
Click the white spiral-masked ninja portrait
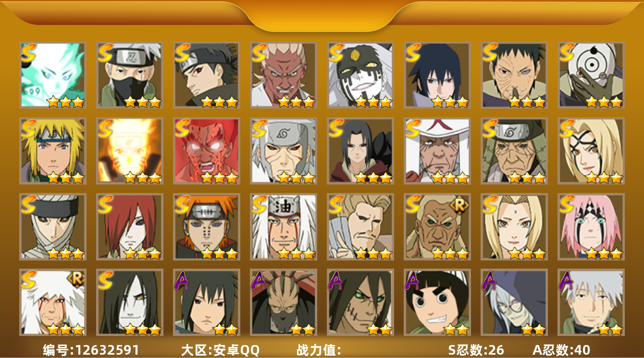[591, 74]
